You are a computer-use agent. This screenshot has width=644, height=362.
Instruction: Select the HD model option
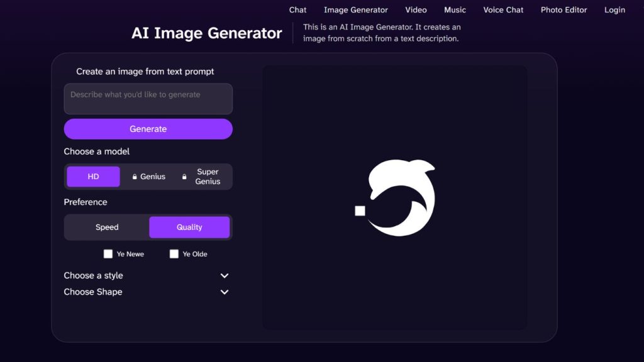pyautogui.click(x=92, y=177)
